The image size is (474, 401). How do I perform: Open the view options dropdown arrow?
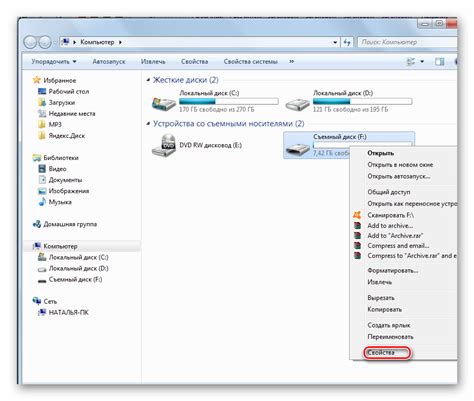tap(422, 62)
